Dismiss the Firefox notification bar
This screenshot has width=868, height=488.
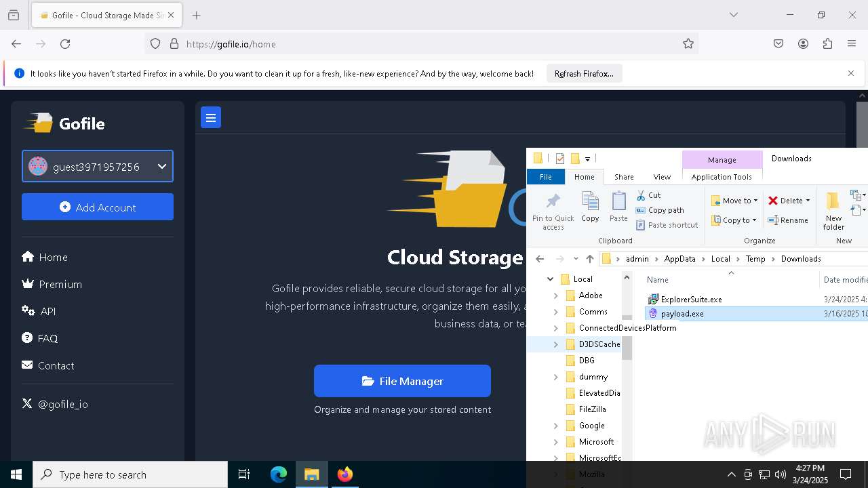pos(851,73)
